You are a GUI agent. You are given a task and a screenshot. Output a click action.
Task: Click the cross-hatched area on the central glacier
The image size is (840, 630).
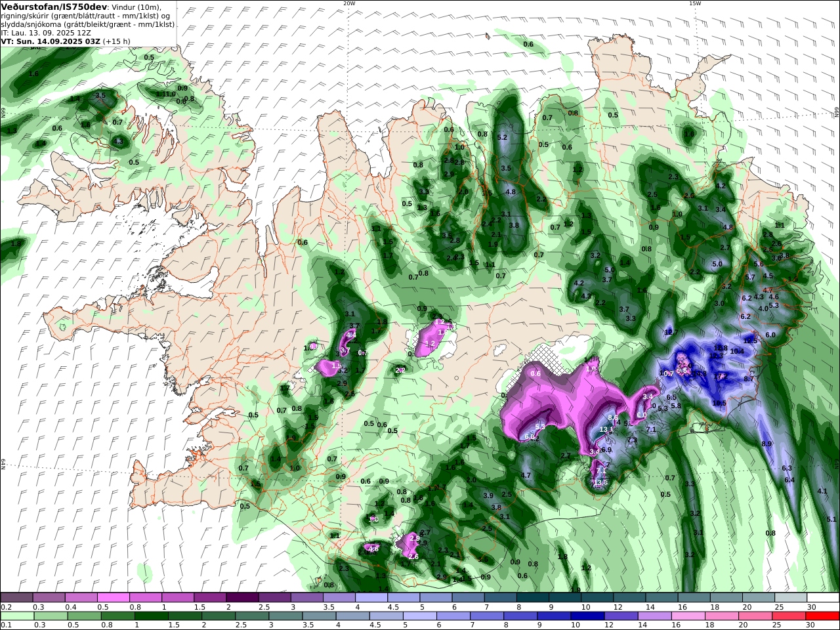coord(543,359)
